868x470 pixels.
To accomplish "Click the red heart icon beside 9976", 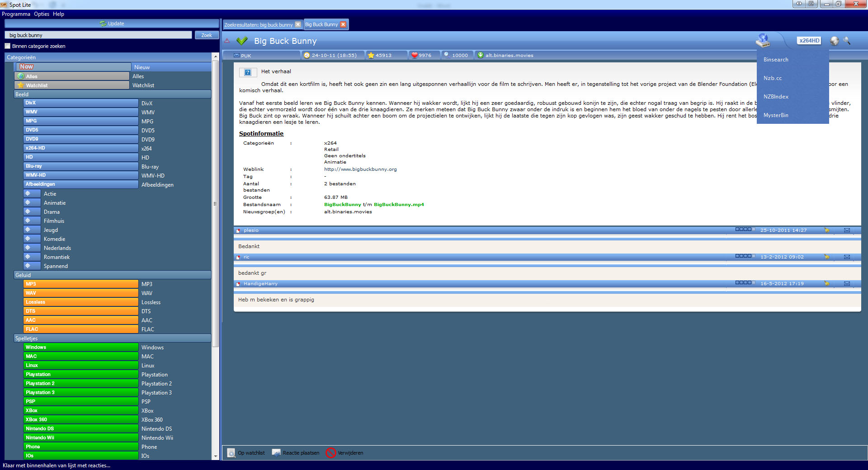I will coord(414,55).
